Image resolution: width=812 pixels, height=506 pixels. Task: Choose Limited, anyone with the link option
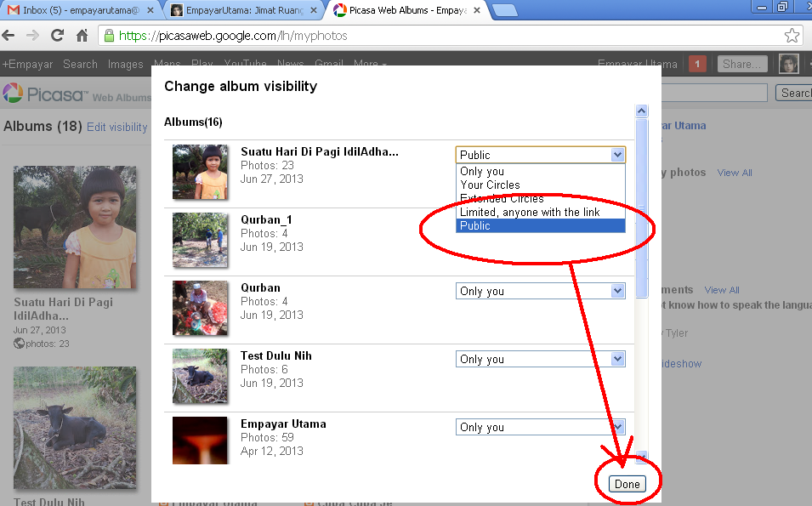click(x=541, y=212)
